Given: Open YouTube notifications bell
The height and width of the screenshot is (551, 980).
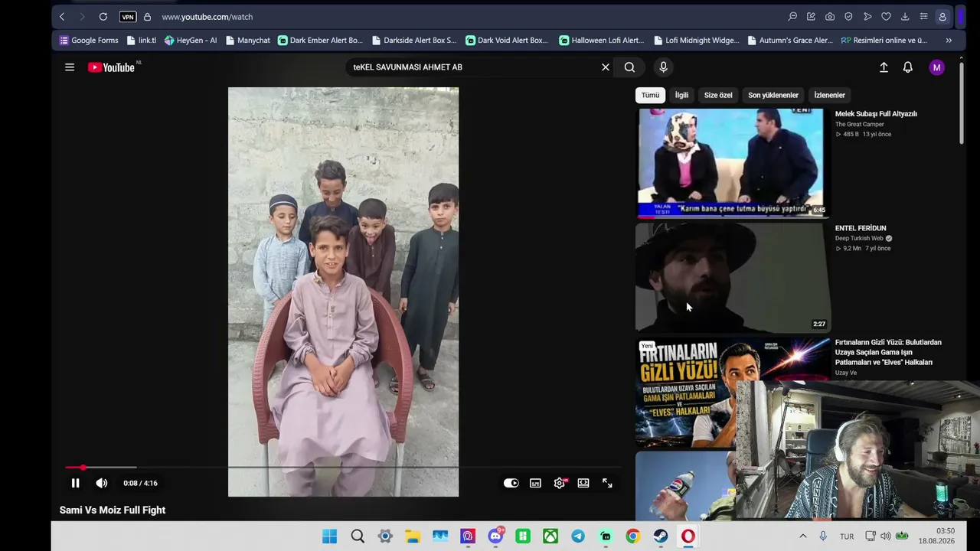Looking at the screenshot, I should (908, 67).
